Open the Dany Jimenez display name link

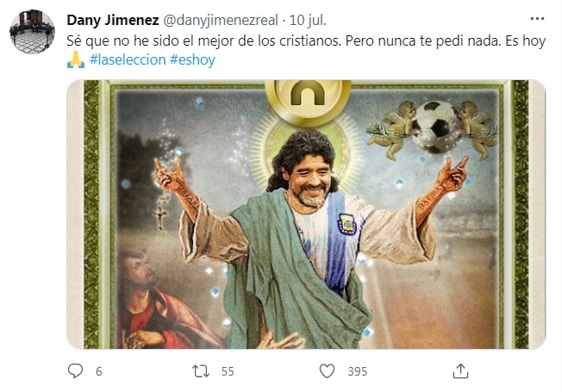(112, 20)
